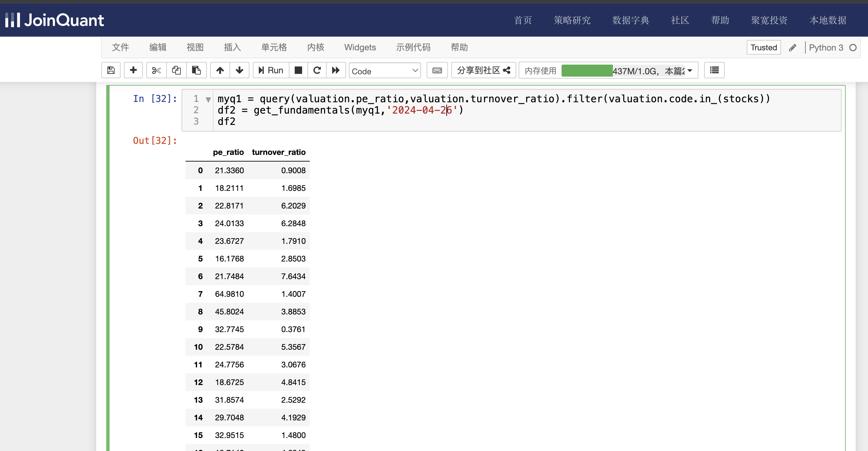Click the save notebook icon

[x=111, y=70]
